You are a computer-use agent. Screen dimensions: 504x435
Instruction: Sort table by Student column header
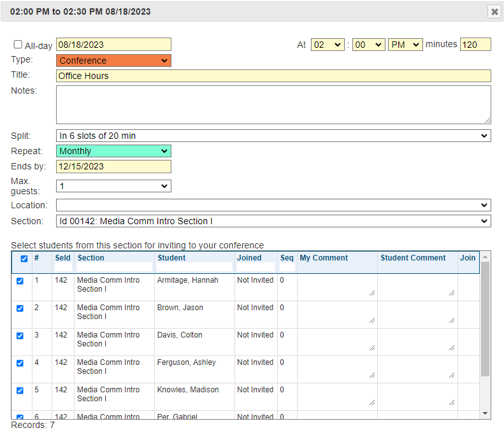click(x=172, y=258)
